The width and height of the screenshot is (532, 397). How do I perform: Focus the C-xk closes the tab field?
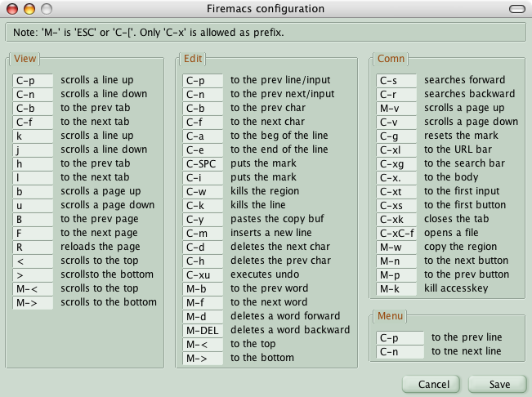pos(396,220)
